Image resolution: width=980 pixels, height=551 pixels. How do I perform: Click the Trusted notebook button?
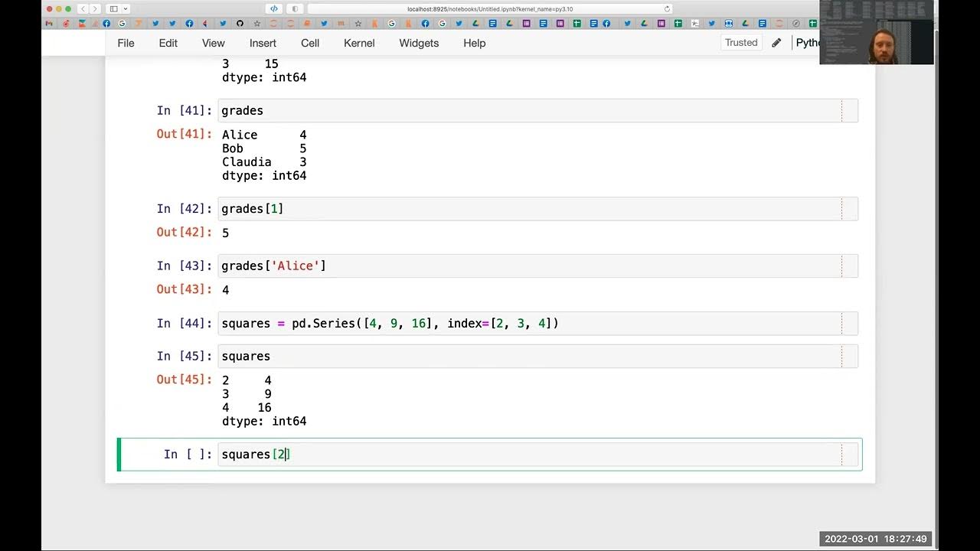[741, 43]
